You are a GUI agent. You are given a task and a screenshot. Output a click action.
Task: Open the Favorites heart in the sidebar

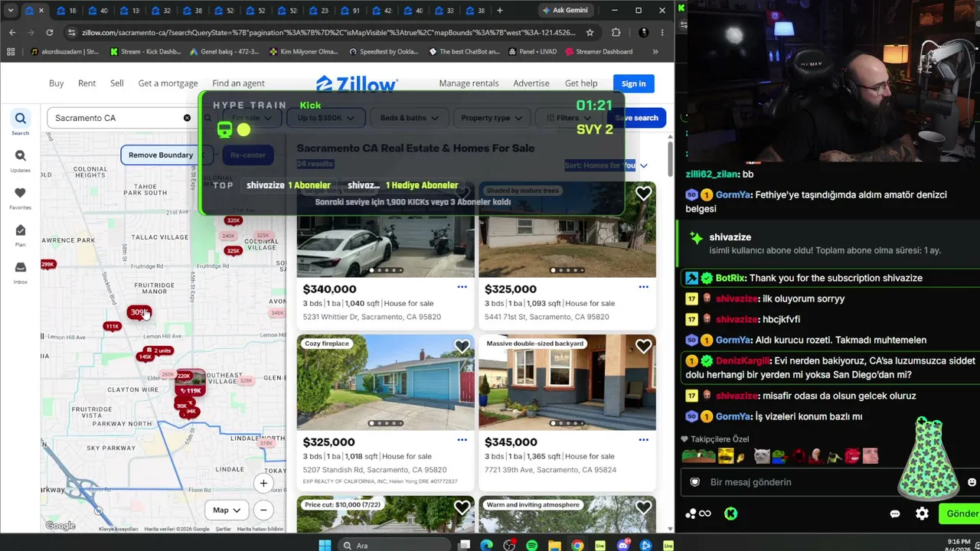click(x=20, y=197)
